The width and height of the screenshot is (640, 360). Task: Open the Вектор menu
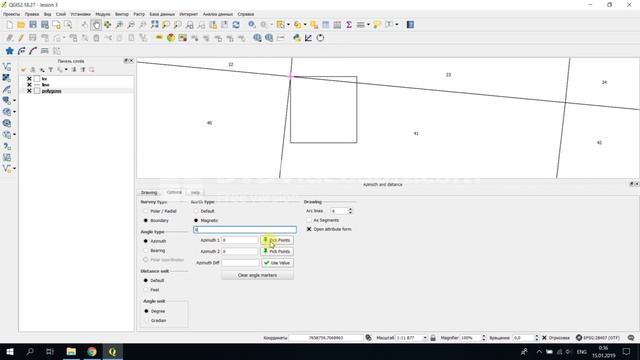click(x=122, y=14)
